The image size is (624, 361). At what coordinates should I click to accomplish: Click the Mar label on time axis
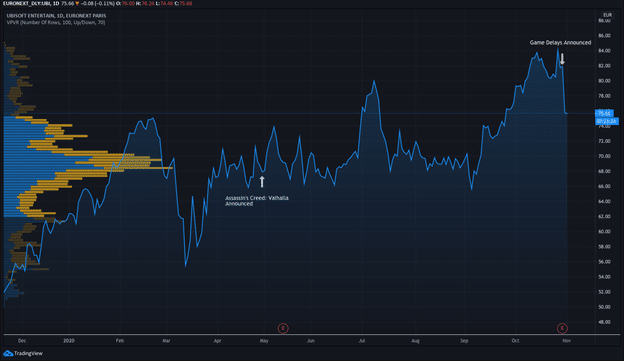coord(166,341)
